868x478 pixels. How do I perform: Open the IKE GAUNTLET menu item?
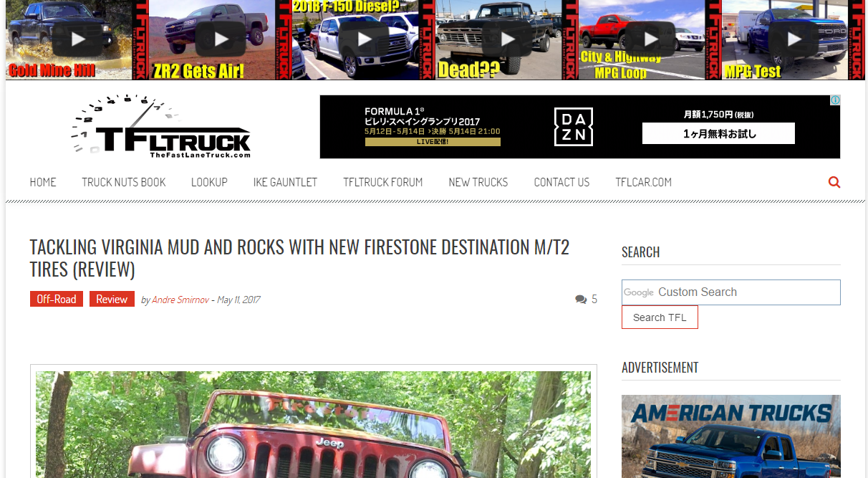click(x=285, y=182)
